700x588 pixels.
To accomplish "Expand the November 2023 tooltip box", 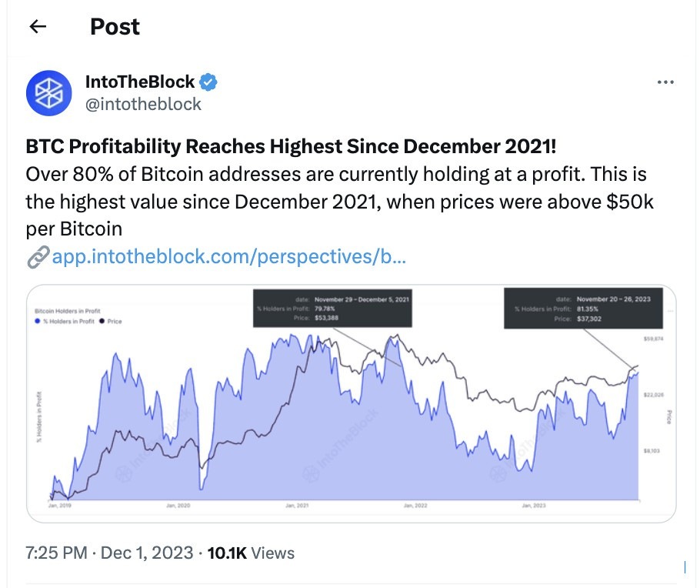I will tap(585, 307).
